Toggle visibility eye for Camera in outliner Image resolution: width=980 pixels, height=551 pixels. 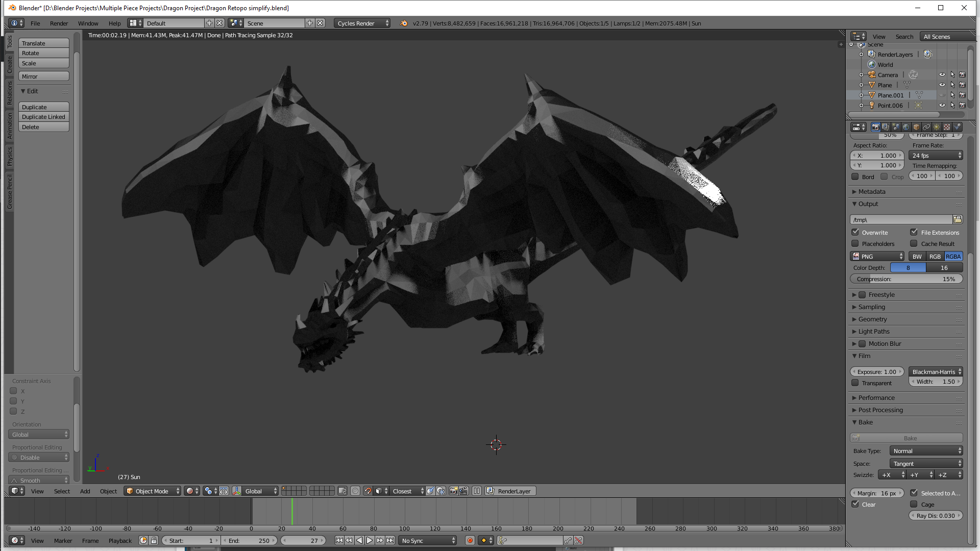coord(942,74)
